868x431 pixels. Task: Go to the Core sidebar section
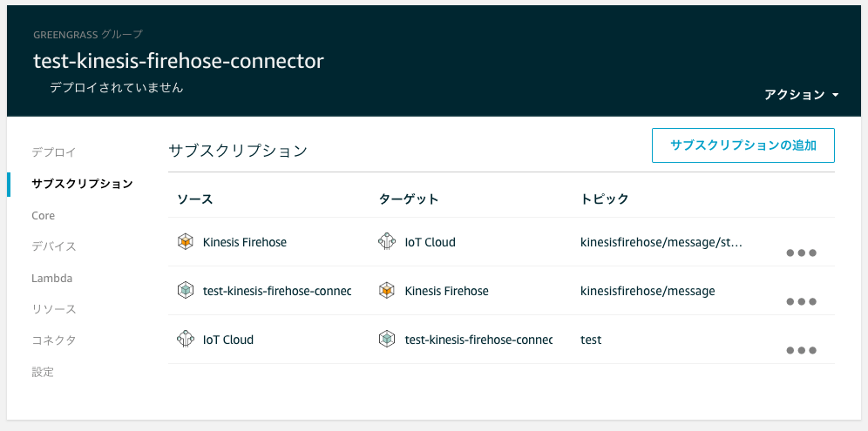44,215
